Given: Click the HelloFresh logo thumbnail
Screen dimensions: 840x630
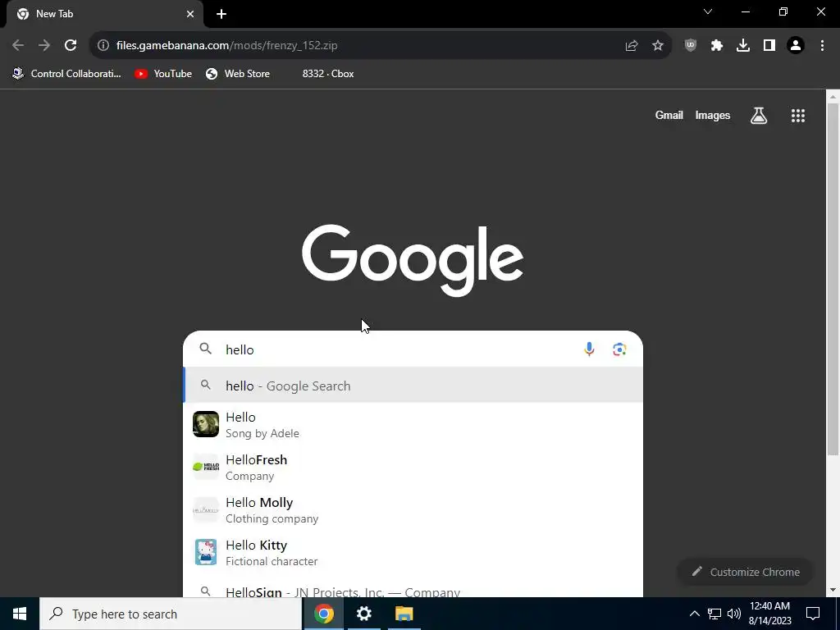Looking at the screenshot, I should coord(206,467).
